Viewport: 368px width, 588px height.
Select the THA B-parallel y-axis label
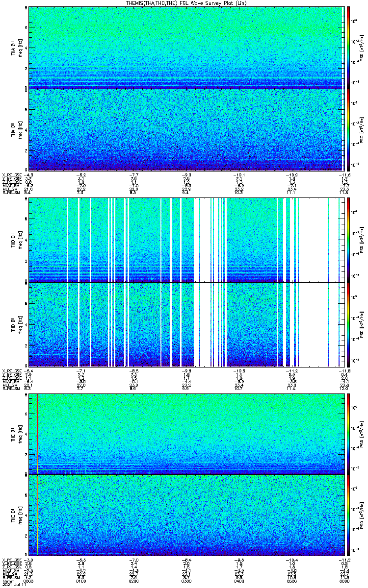14,129
